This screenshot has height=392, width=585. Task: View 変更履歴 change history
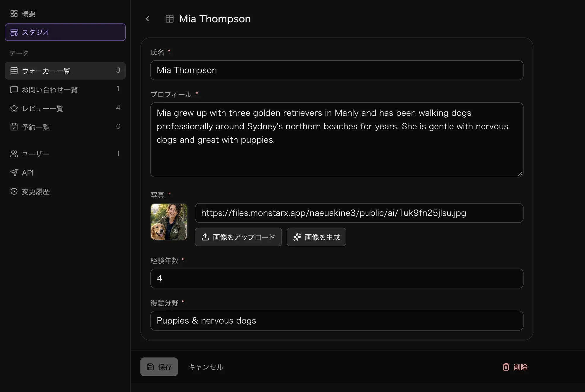(x=65, y=191)
